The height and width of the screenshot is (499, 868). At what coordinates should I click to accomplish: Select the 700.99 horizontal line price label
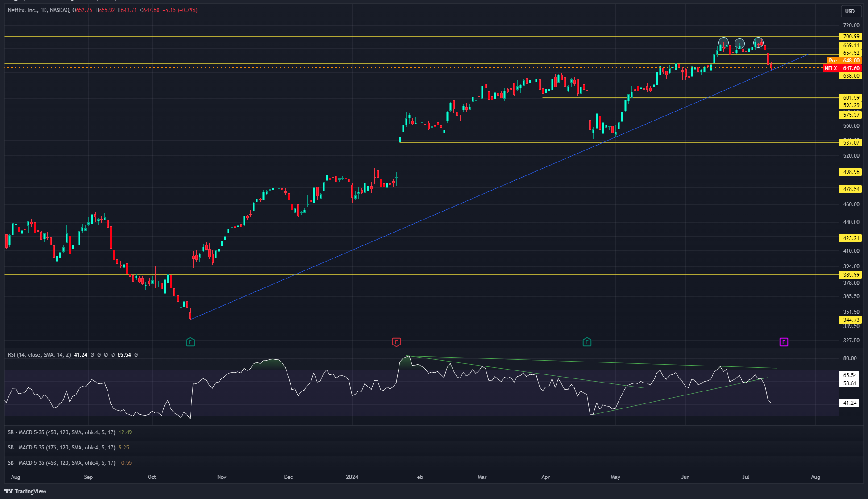click(851, 37)
